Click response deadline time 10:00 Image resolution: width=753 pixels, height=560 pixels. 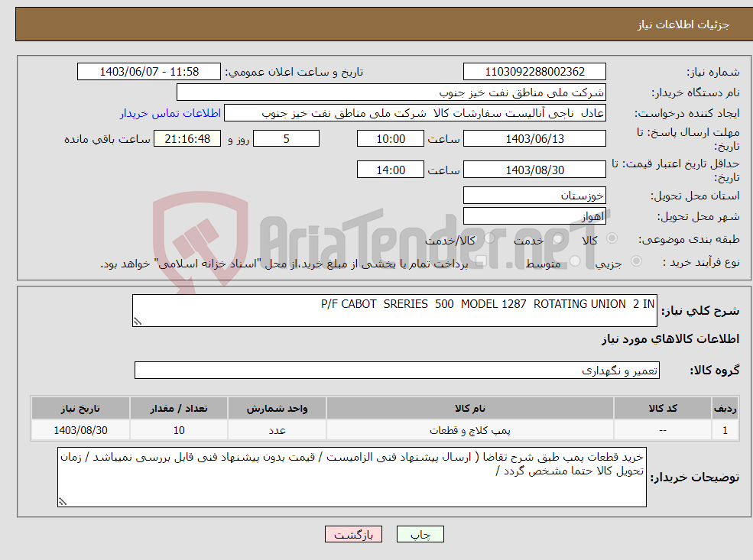(x=391, y=139)
